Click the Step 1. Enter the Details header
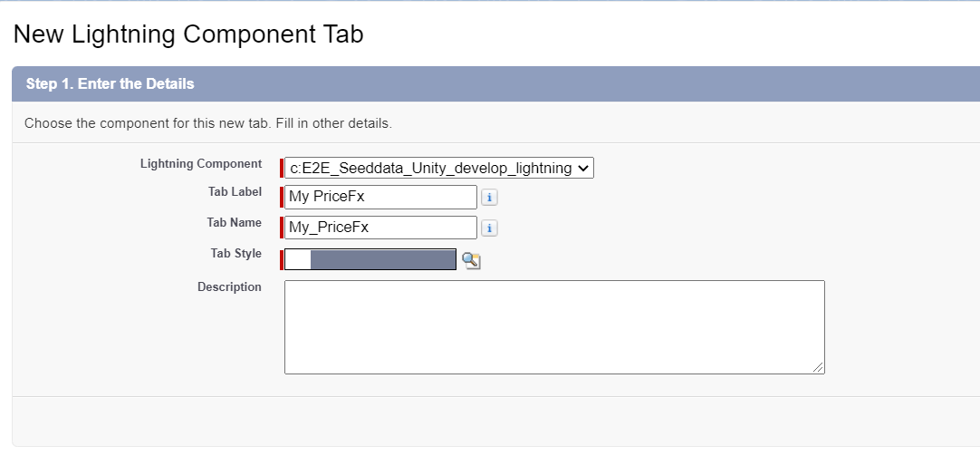 (x=110, y=84)
